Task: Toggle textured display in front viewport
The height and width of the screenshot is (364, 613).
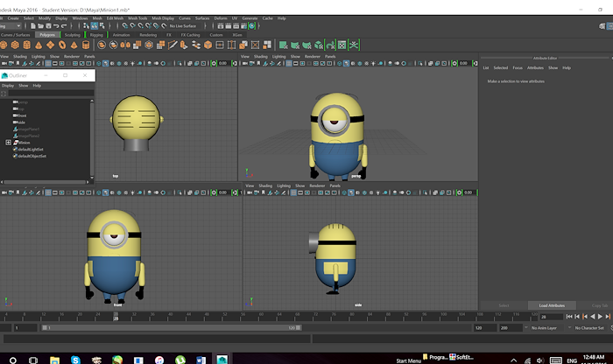Action: click(126, 192)
